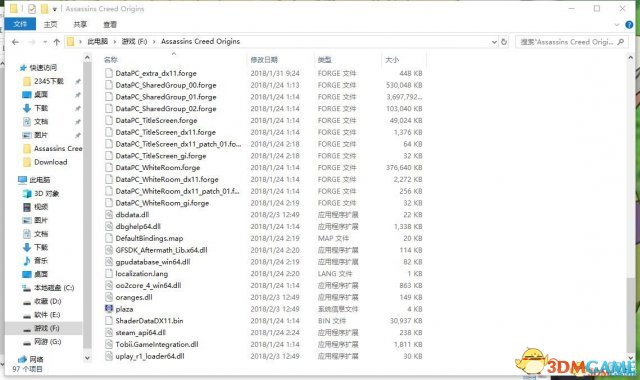Switch to the 查看 ribbon tab
Image resolution: width=640 pixels, height=380 pixels.
point(110,24)
